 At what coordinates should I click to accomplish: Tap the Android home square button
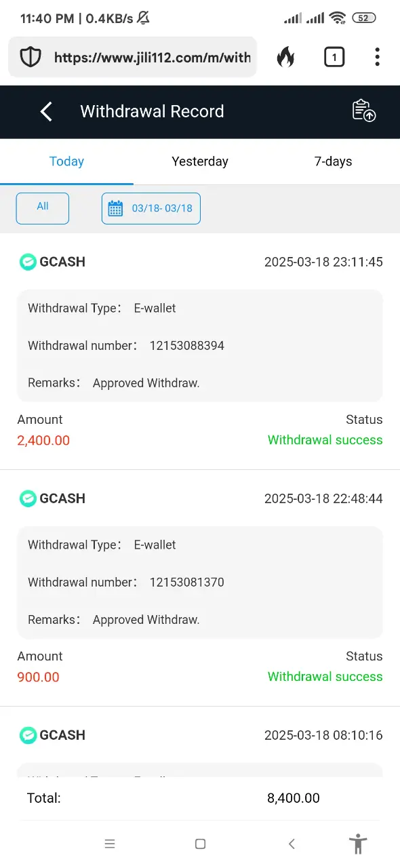200,844
